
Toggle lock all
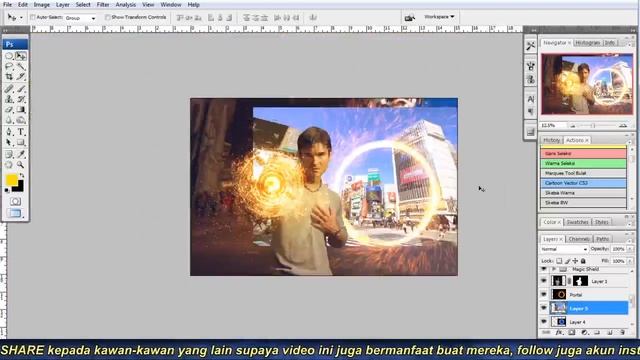(x=583, y=261)
